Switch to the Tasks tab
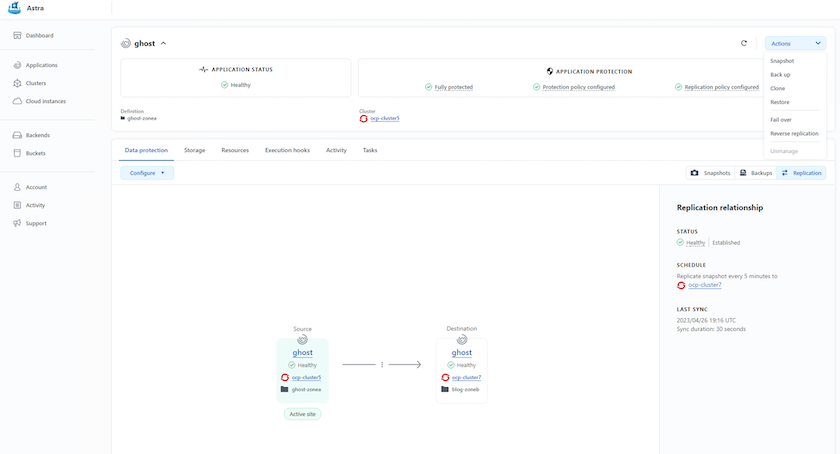This screenshot has width=840, height=454. point(370,150)
